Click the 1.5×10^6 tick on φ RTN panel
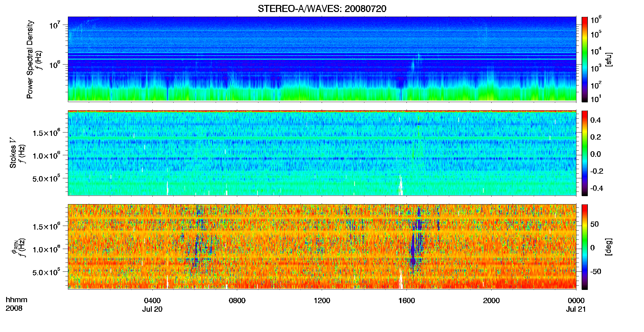644x332 pixels. coord(46,227)
